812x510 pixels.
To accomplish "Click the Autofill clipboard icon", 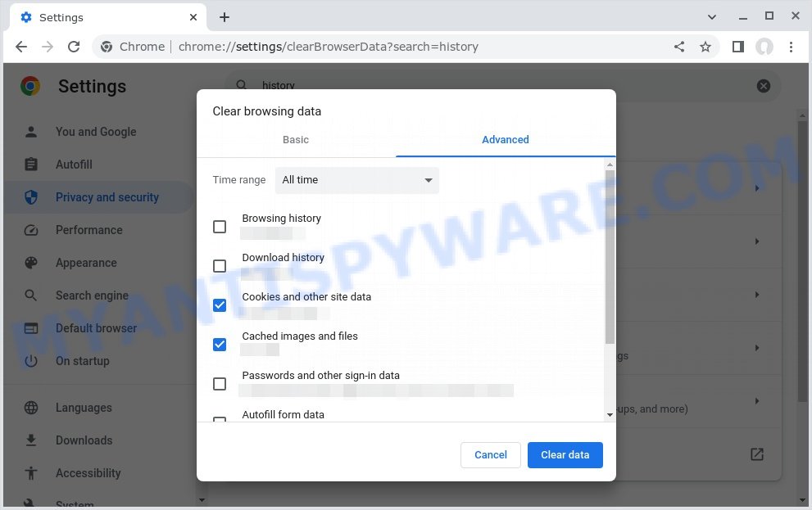I will click(x=31, y=165).
